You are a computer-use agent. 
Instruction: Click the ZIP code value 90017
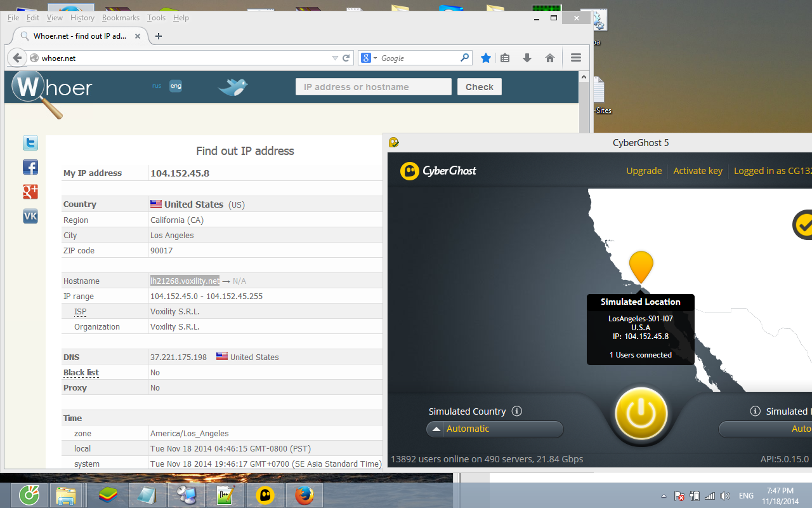pyautogui.click(x=161, y=250)
